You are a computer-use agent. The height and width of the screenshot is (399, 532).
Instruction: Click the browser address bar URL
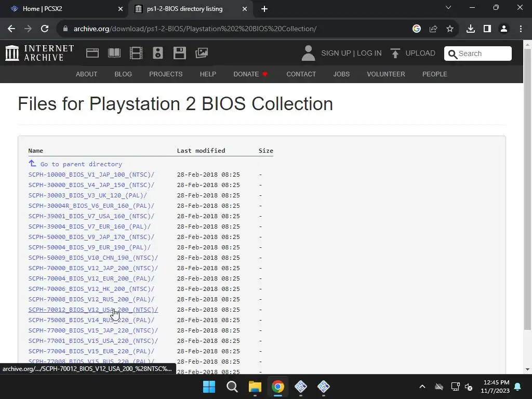point(195,29)
